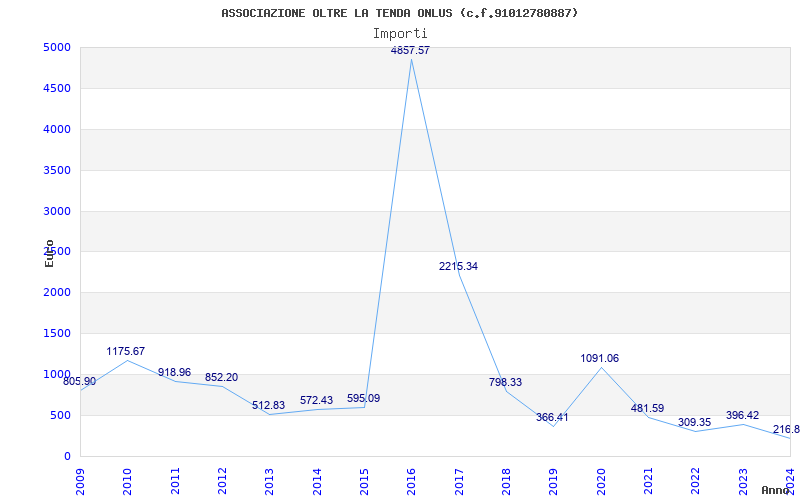Screen dimensions: 800x500
Task: Select the x-axis year 2017
Action: [x=459, y=482]
